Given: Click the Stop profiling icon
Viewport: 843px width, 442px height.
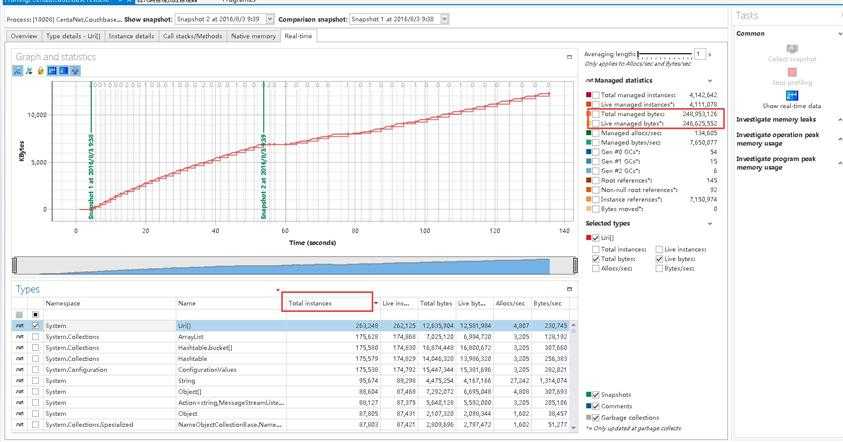Looking at the screenshot, I should [x=792, y=72].
